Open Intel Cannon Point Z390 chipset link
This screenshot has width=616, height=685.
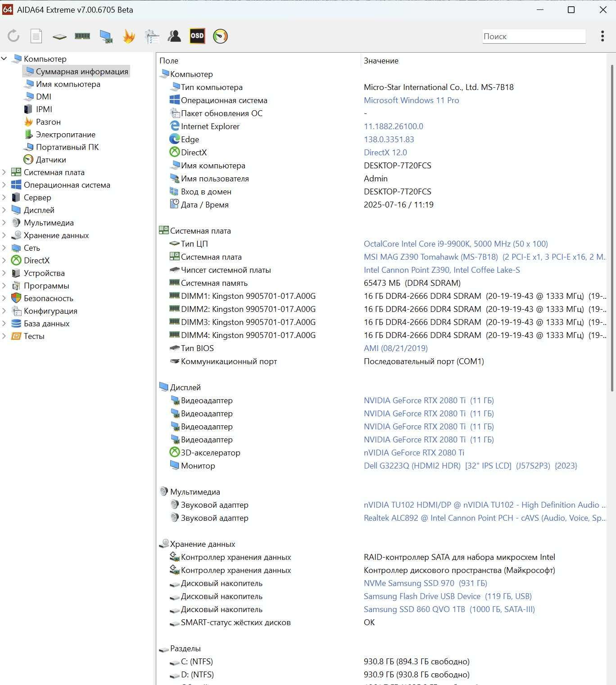click(442, 270)
